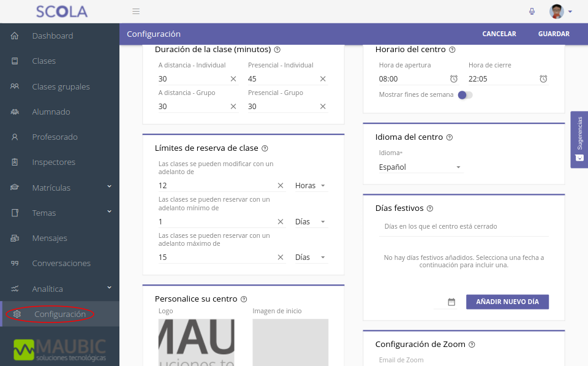Open the calendar icon for Días festivos
This screenshot has height=366, width=588.
click(x=451, y=302)
